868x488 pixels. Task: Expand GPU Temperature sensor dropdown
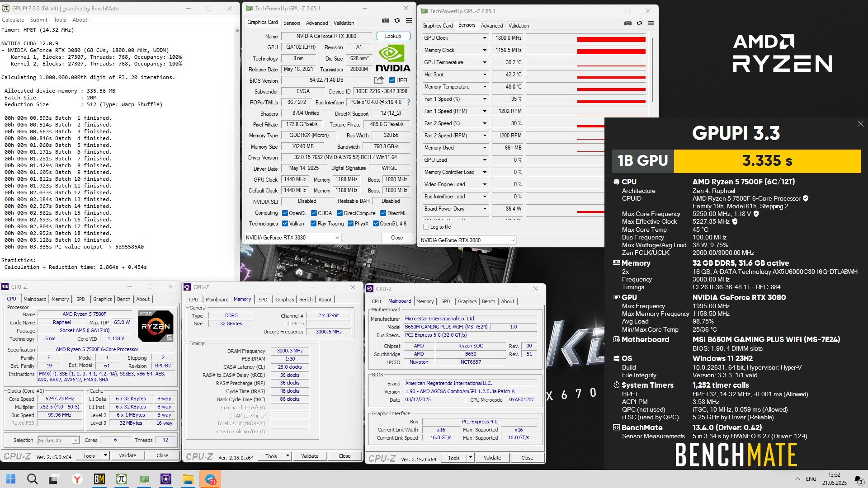(x=485, y=62)
